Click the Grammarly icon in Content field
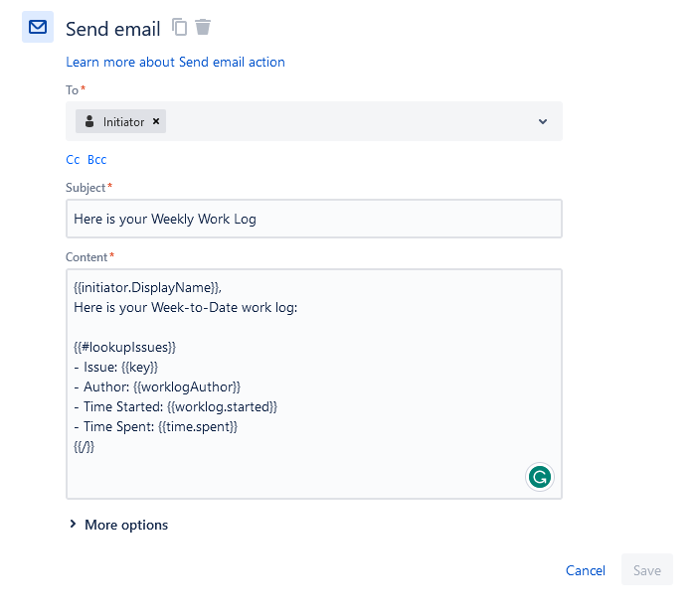 (x=539, y=477)
